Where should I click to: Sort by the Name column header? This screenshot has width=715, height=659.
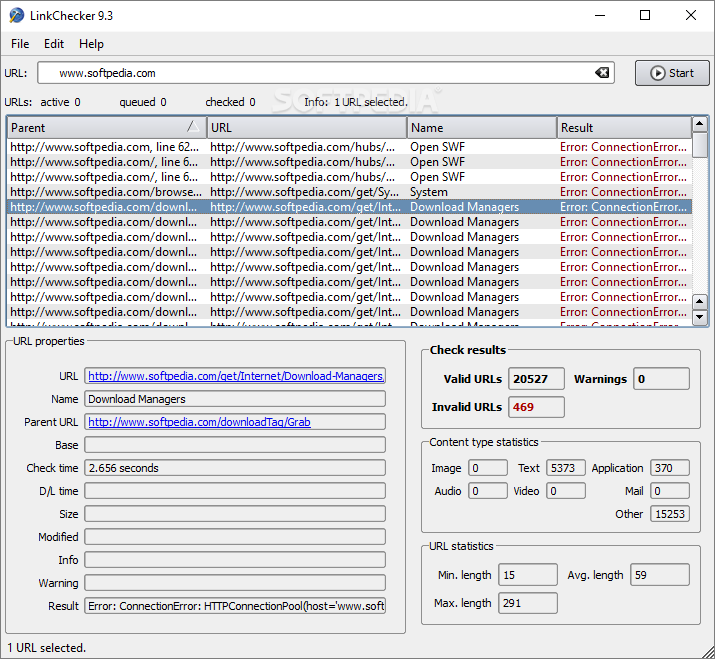point(482,128)
